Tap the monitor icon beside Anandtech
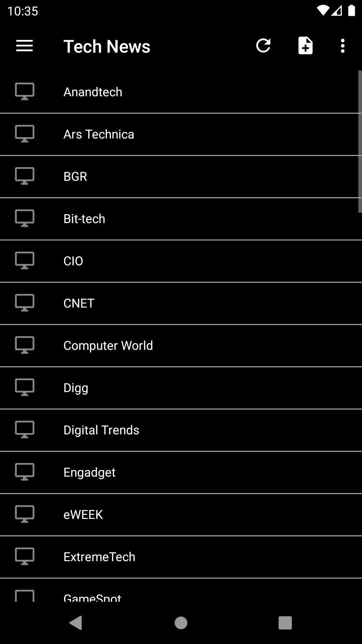Image resolution: width=362 pixels, height=644 pixels. pos(25,91)
